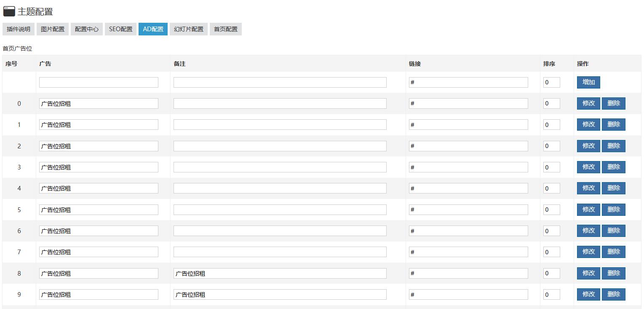The height and width of the screenshot is (309, 644).
Task: Switch to the 幻灯片配置 tab
Action: 189,29
